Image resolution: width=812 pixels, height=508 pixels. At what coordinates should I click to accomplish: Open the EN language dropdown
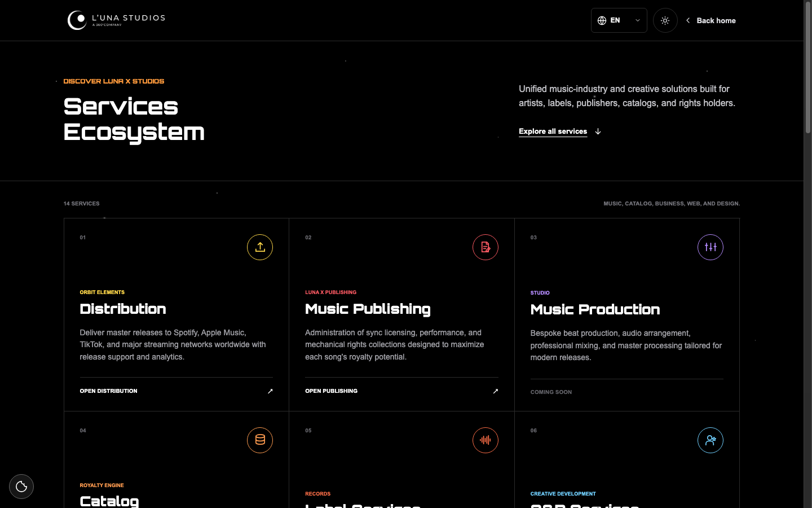click(x=619, y=20)
